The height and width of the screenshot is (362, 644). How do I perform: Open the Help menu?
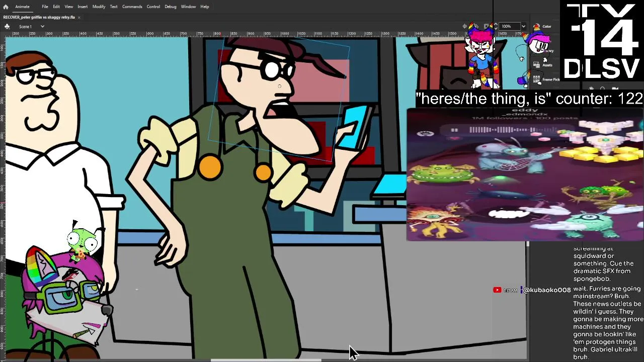205,7
